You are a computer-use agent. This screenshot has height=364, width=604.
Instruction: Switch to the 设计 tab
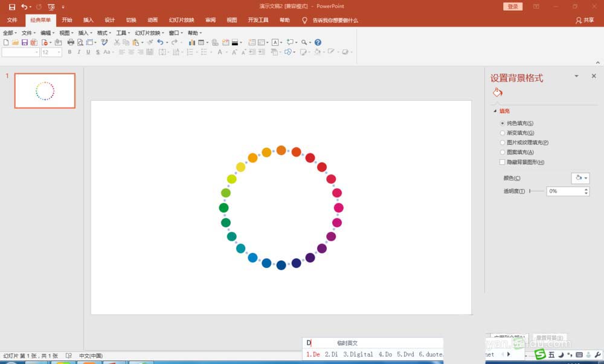pyautogui.click(x=110, y=20)
